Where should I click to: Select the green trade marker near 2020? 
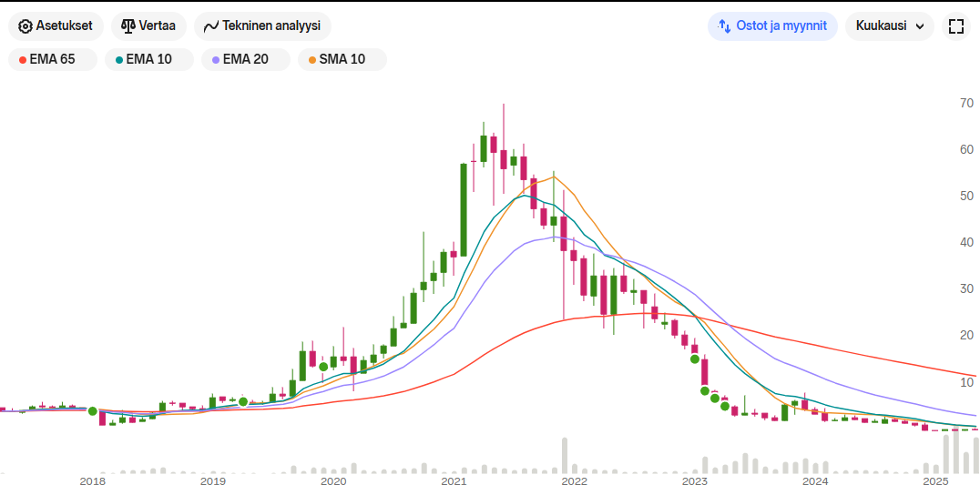click(323, 367)
